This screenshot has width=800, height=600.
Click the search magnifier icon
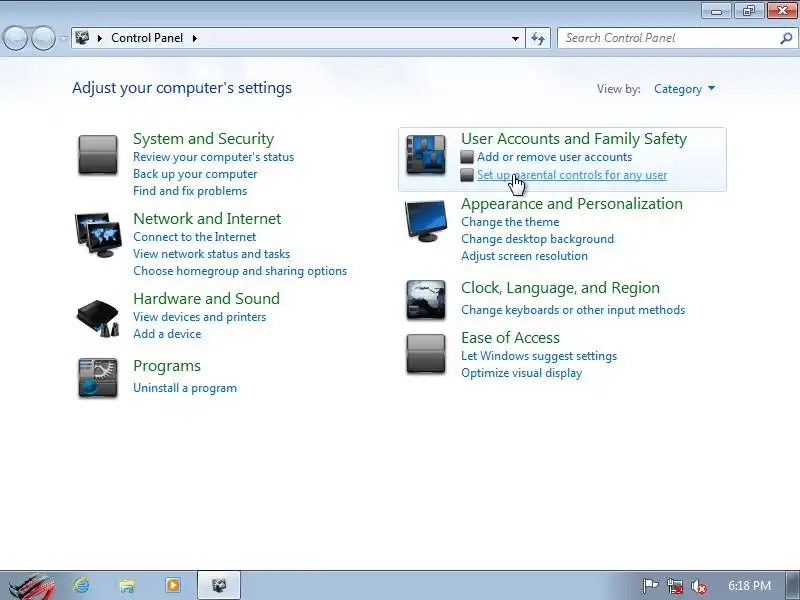[786, 38]
